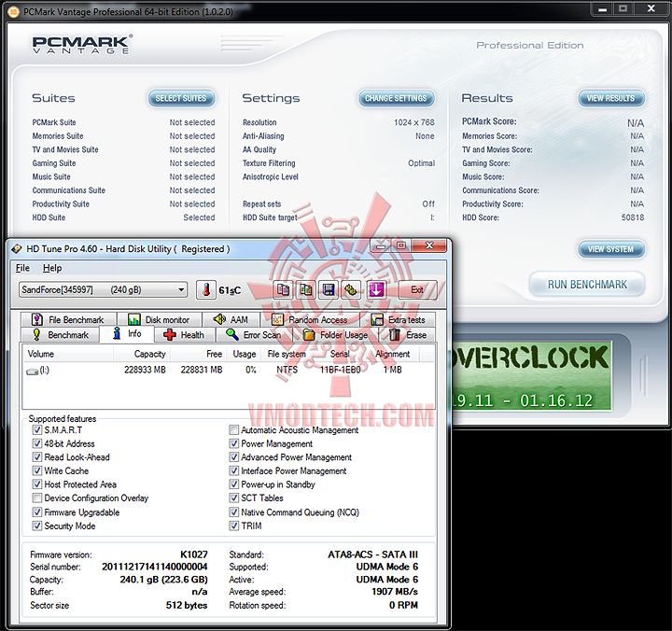Click the copy info to clipboard icon
Viewport: 672px width, 631px height.
tap(283, 290)
